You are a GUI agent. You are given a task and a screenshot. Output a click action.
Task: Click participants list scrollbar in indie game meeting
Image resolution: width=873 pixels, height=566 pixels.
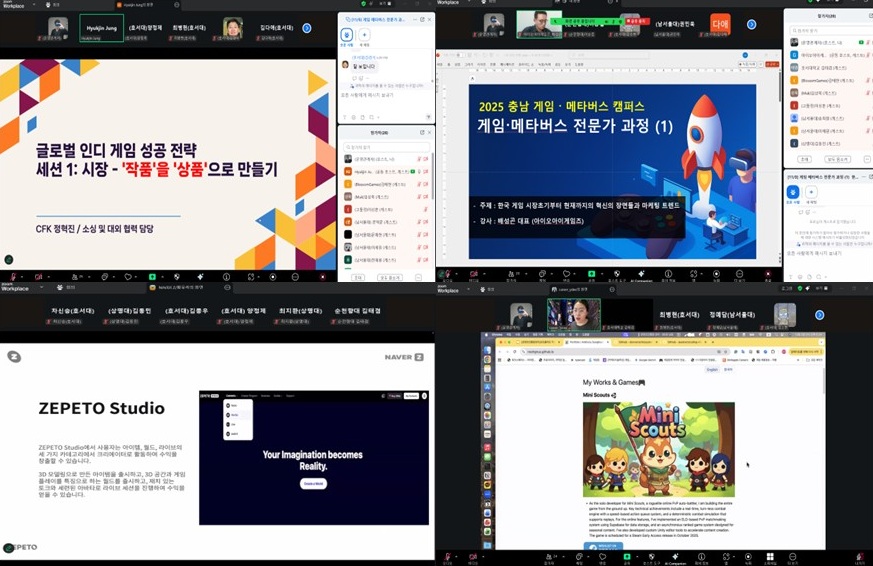tap(433, 176)
